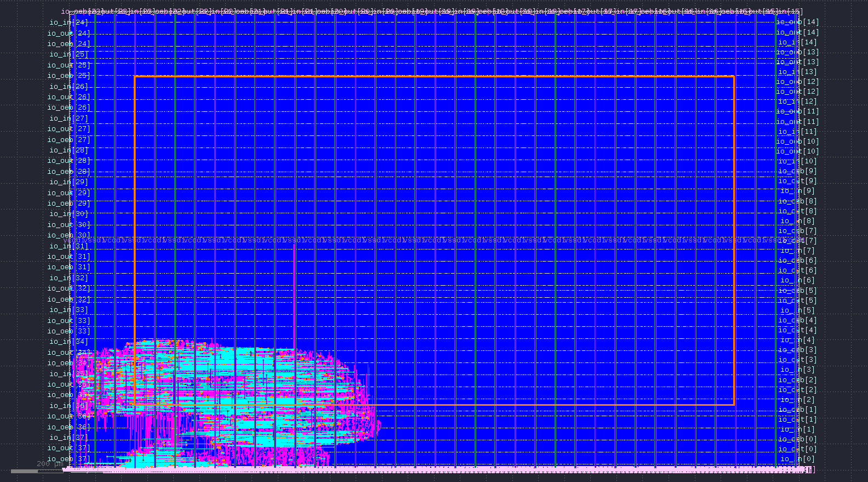Select the io_in[5] pin label
The height and width of the screenshot is (482, 868).
tap(798, 310)
